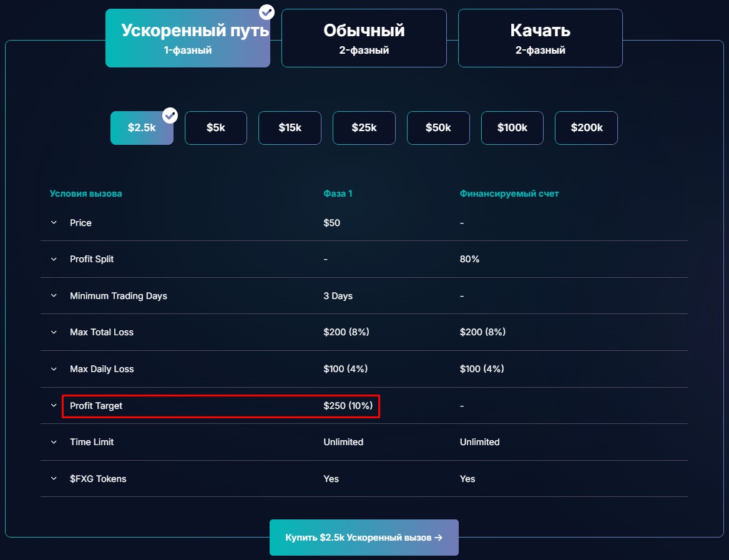This screenshot has height=560, width=729.
Task: Click Купить $2.5k Ускоренный вызов button
Action: [364, 538]
